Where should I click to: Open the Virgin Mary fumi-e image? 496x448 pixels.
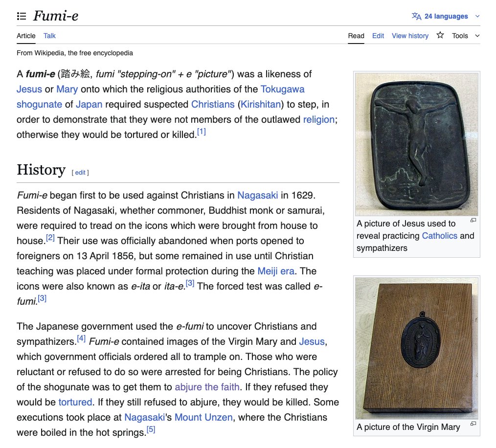417,348
